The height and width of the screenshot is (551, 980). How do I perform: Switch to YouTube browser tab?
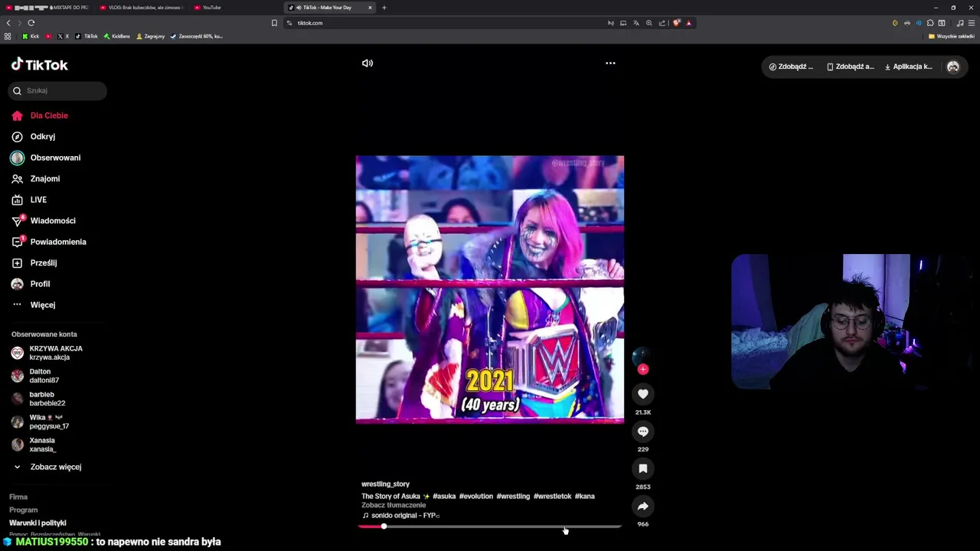coord(235,8)
